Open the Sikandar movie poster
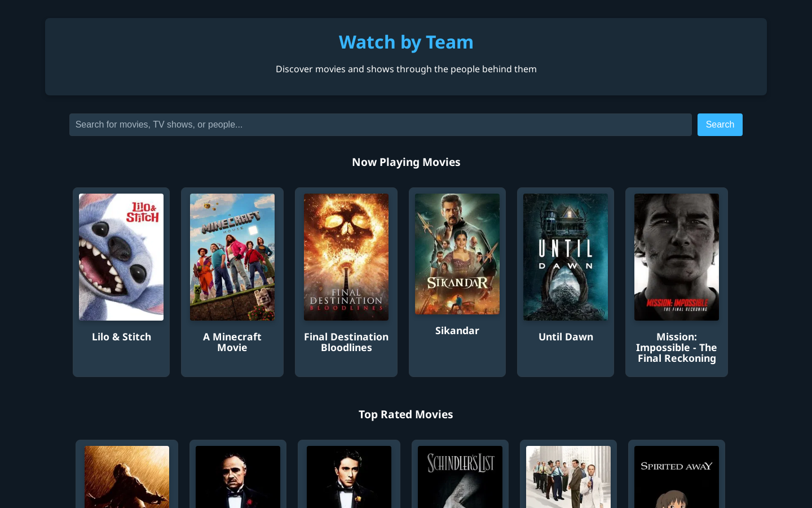812x508 pixels. [457, 254]
